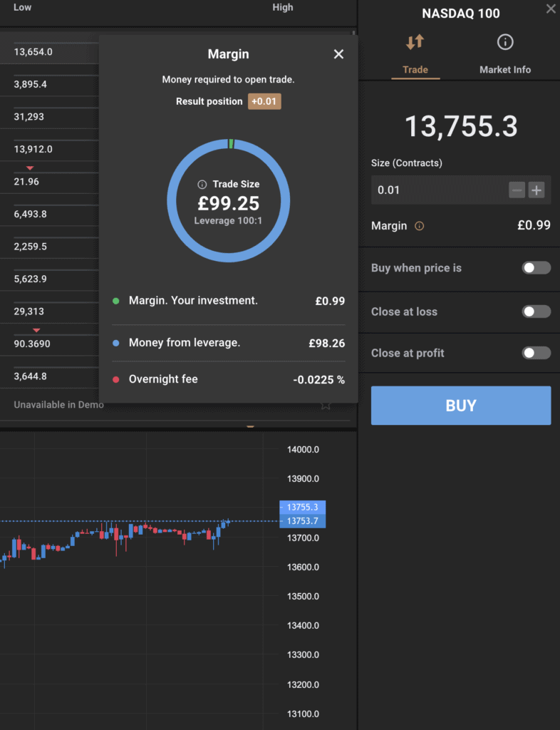This screenshot has width=560, height=730.
Task: Close the Margin popup
Action: click(x=338, y=54)
